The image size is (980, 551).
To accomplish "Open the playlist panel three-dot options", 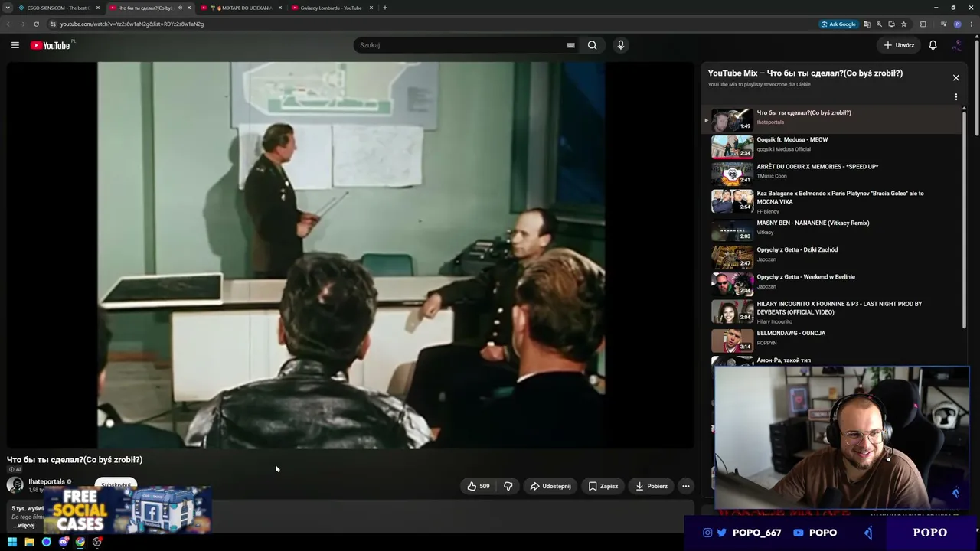I will pos(955,97).
